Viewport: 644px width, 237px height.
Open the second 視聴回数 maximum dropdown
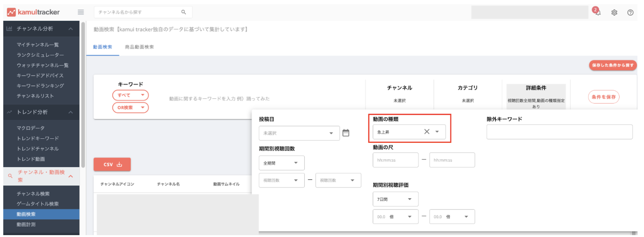(338, 180)
